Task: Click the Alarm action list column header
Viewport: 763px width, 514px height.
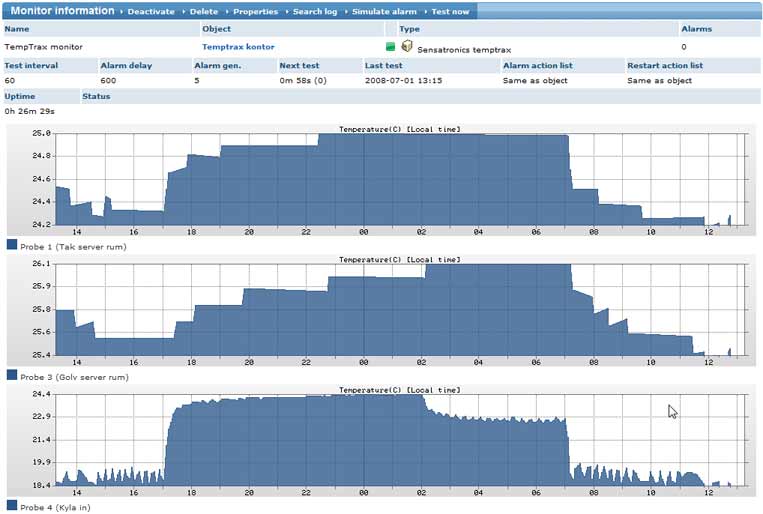Action: [x=537, y=65]
